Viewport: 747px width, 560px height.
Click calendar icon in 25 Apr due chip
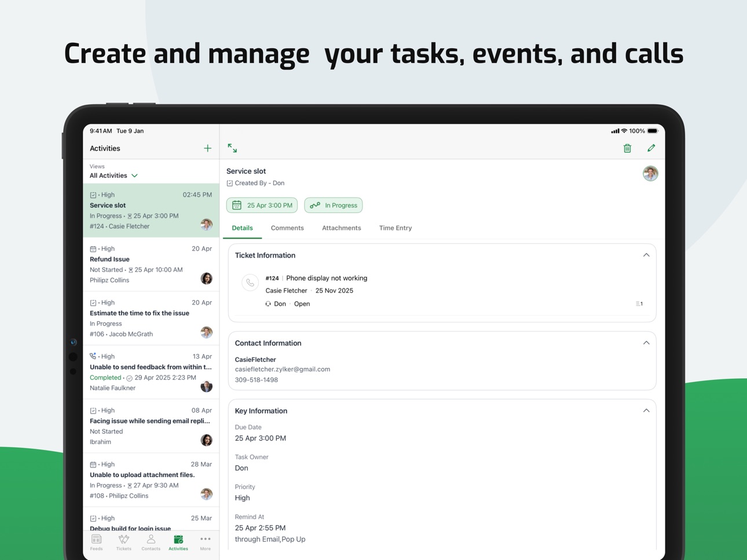click(237, 205)
